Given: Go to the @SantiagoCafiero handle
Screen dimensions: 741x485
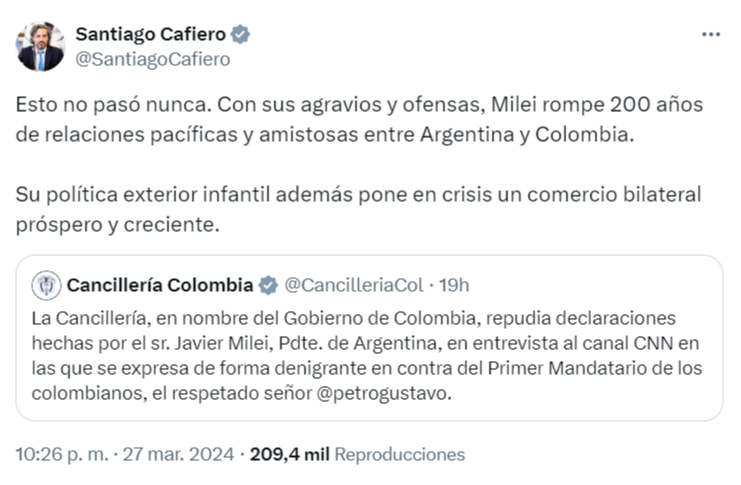Looking at the screenshot, I should [153, 59].
